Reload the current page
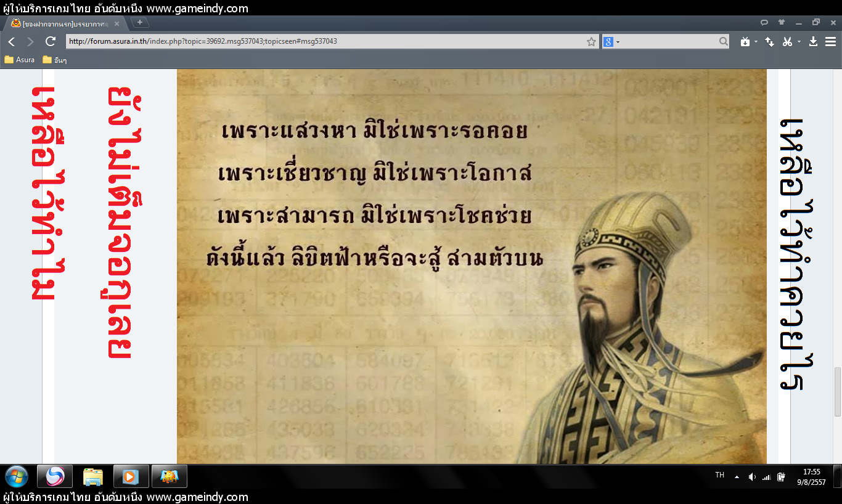 coord(51,41)
